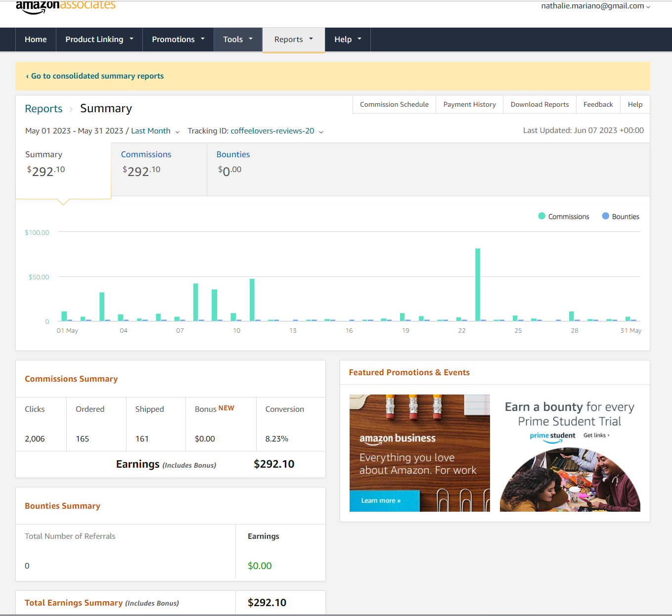Open the account email dropdown

click(595, 6)
